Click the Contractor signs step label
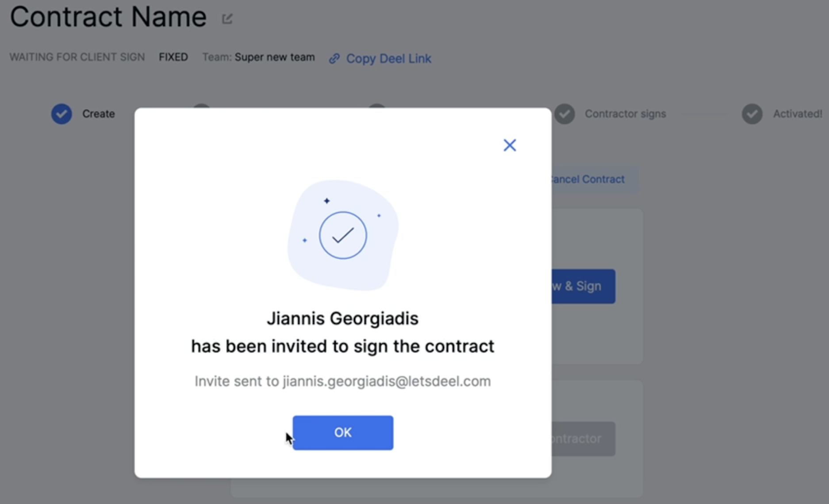 click(625, 114)
